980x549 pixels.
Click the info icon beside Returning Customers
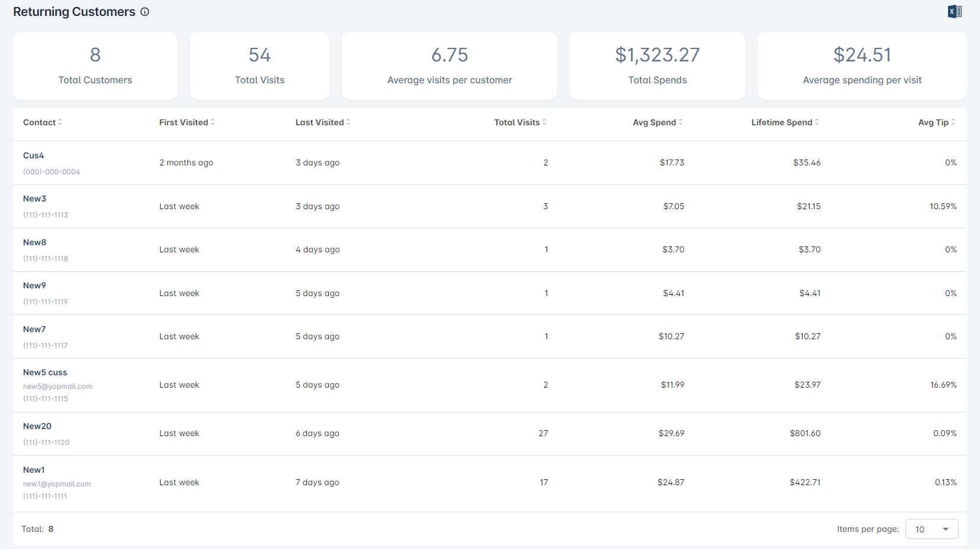click(145, 12)
